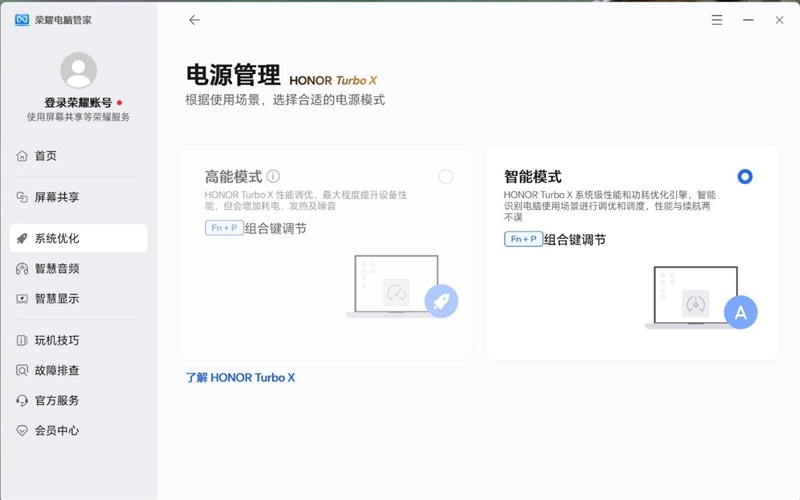Click 组合键调节 text in 智能模式 card

tap(575, 239)
